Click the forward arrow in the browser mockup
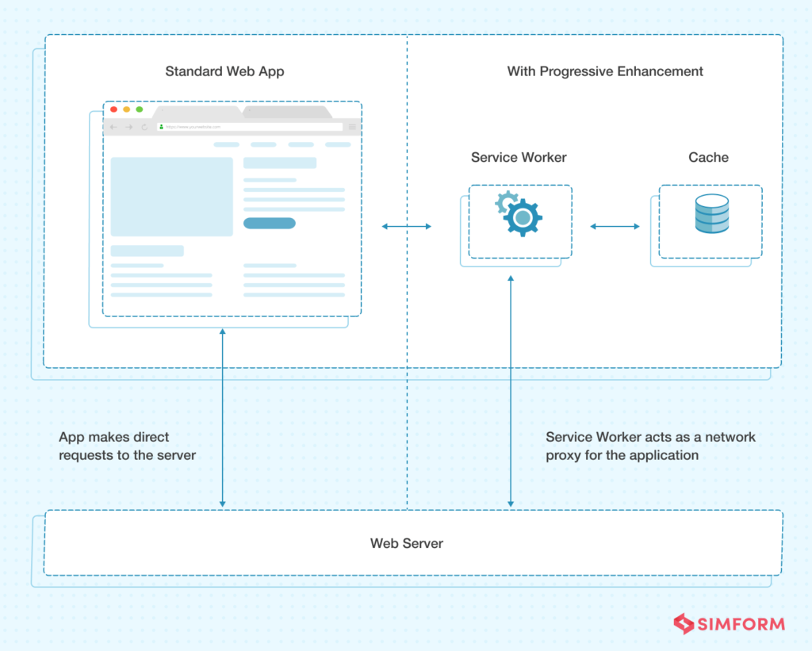 click(x=128, y=126)
